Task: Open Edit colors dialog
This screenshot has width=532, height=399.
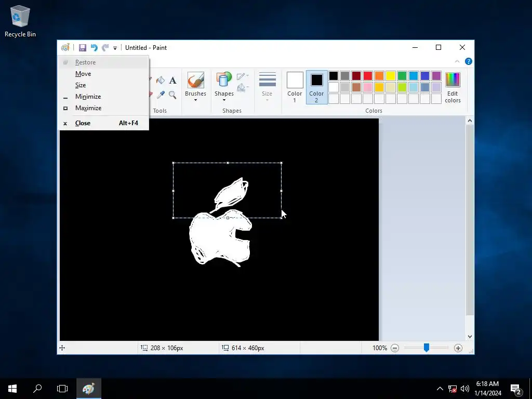Action: [x=453, y=87]
